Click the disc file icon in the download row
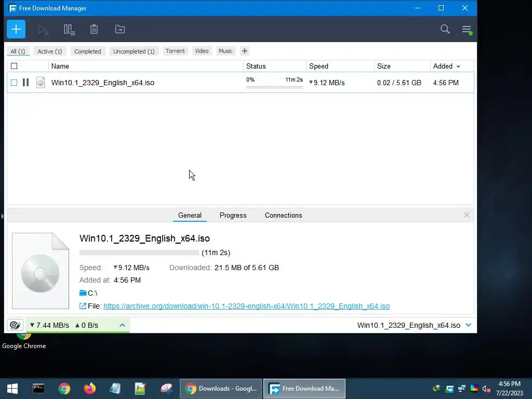Image resolution: width=532 pixels, height=399 pixels. coord(41,83)
